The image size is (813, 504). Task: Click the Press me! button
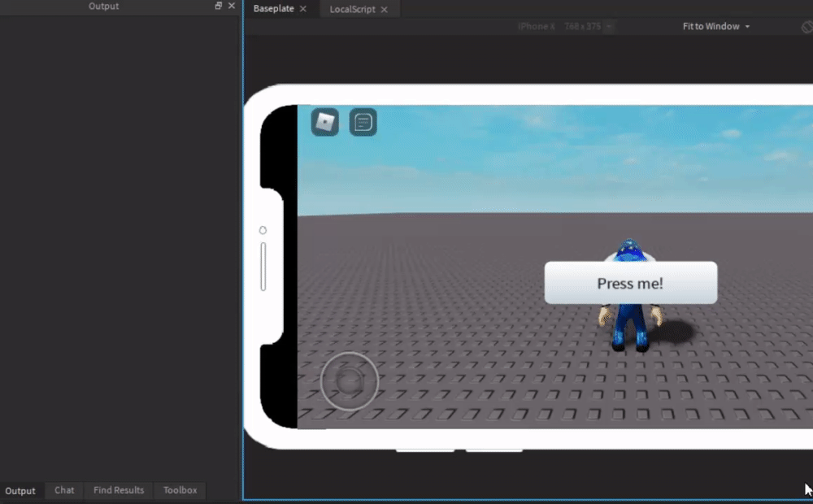[x=631, y=283]
